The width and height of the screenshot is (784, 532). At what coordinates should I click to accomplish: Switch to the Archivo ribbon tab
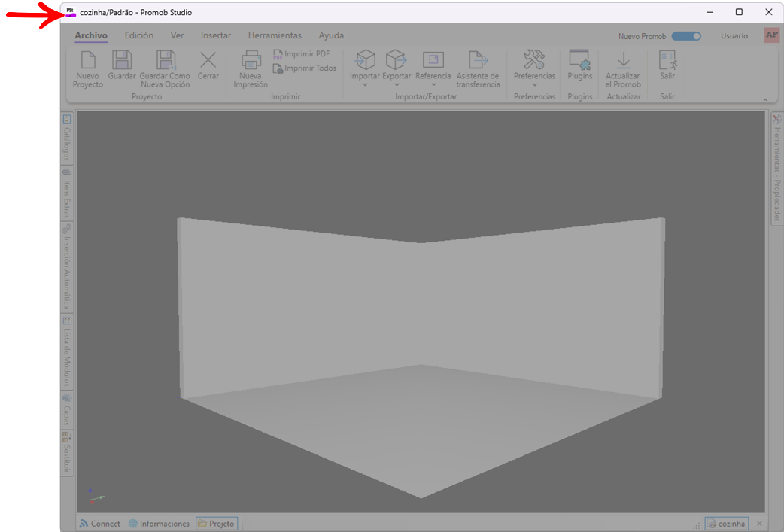pos(91,35)
